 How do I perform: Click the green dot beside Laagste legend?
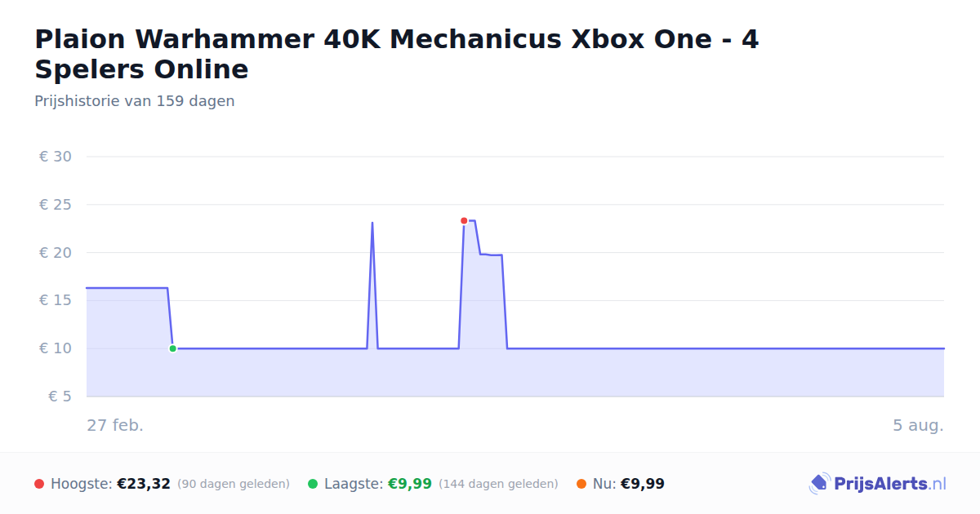(313, 484)
